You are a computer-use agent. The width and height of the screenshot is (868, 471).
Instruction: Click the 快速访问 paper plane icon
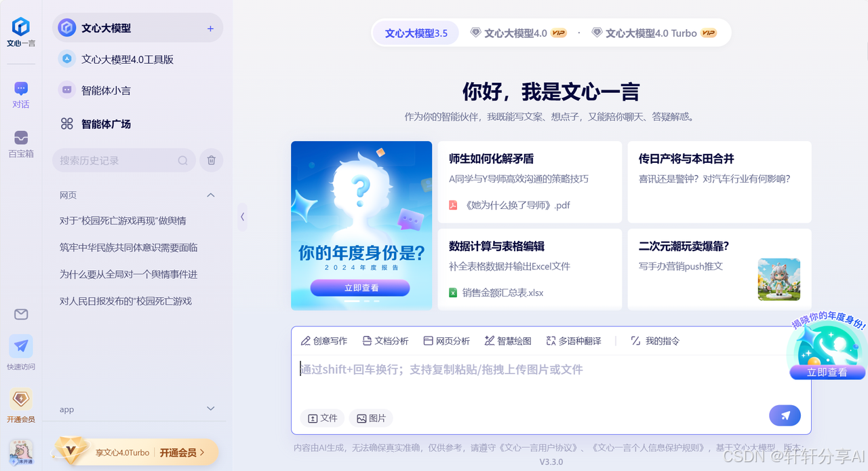tap(21, 346)
